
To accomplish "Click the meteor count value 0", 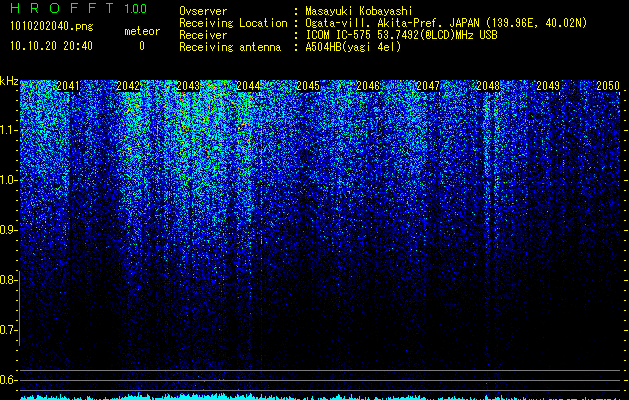I will point(142,46).
